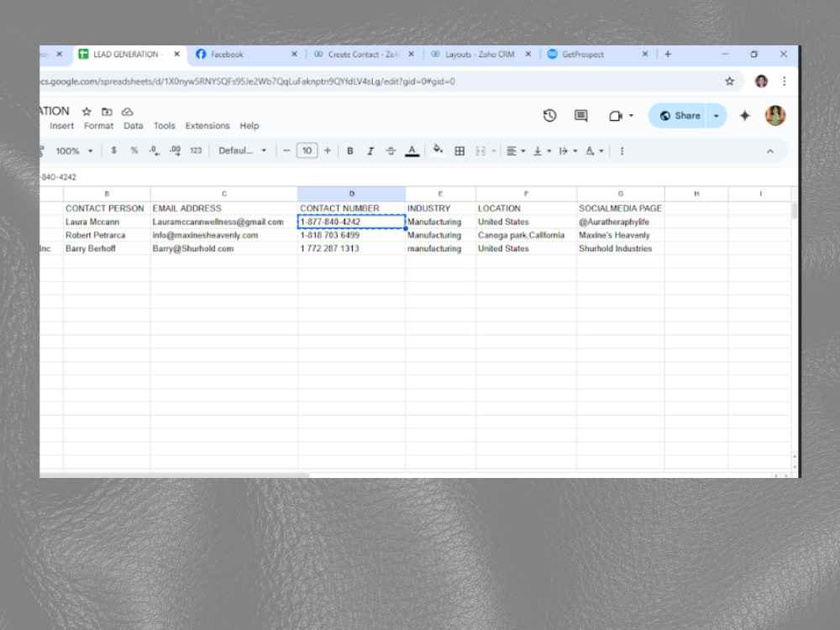This screenshot has height=630, width=840.
Task: Open the Data menu
Action: pyautogui.click(x=134, y=125)
